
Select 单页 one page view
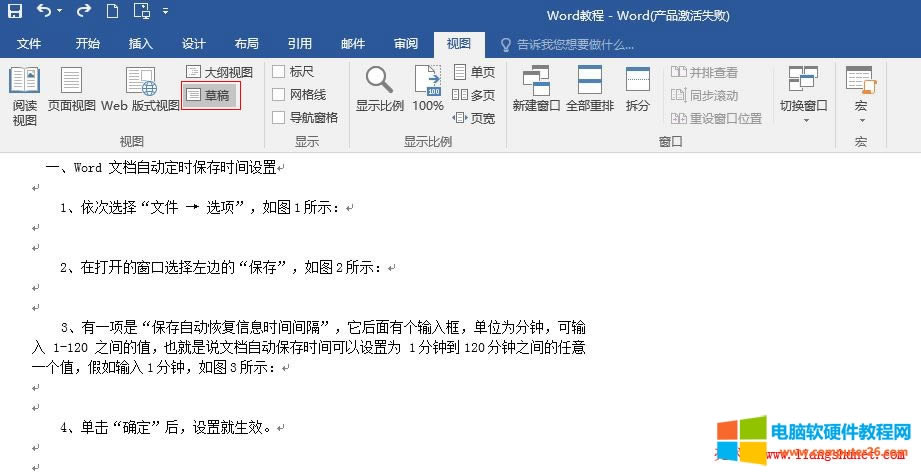pos(475,72)
